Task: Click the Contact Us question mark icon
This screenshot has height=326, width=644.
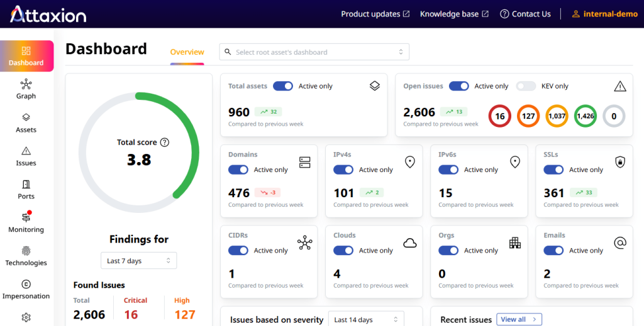Action: (x=504, y=14)
